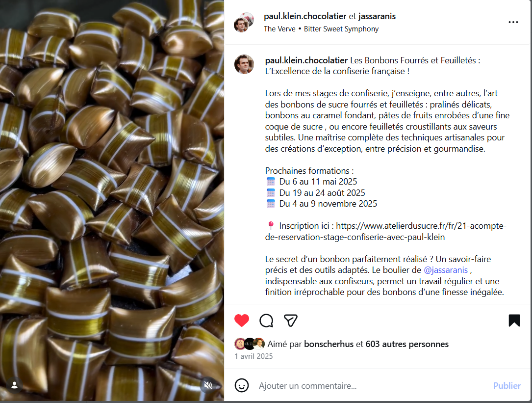Unmute the video sound
532x403 pixels.
(208, 385)
